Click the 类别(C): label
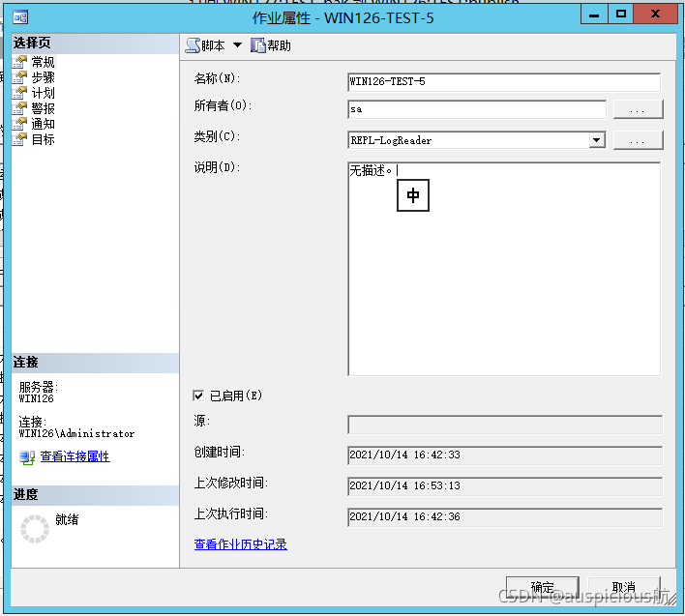685x616 pixels. coord(217,136)
